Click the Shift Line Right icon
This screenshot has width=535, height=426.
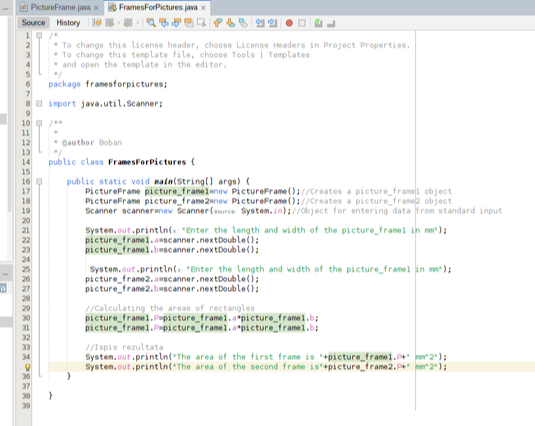272,23
